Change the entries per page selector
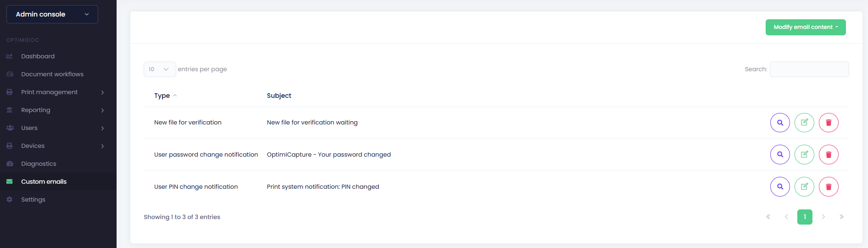 coord(160,69)
